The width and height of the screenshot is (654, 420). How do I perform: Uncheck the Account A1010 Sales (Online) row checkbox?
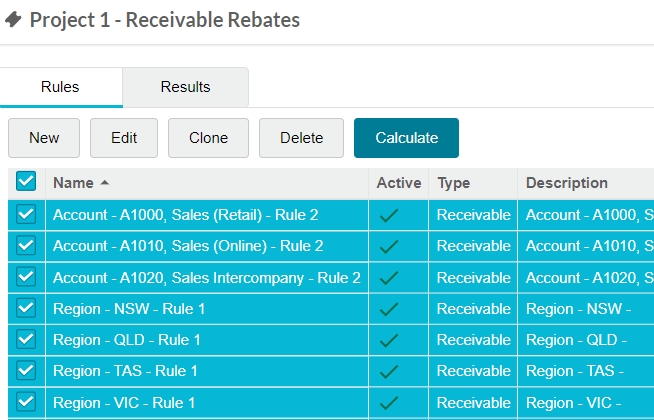[x=26, y=246]
